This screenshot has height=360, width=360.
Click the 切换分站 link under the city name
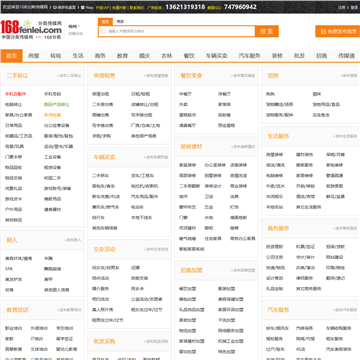[75, 33]
